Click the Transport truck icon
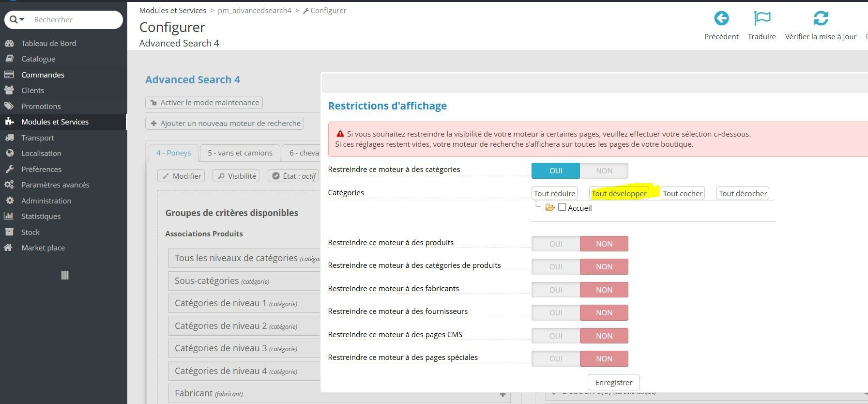Screen dimensions: 868x404 click(x=9, y=138)
